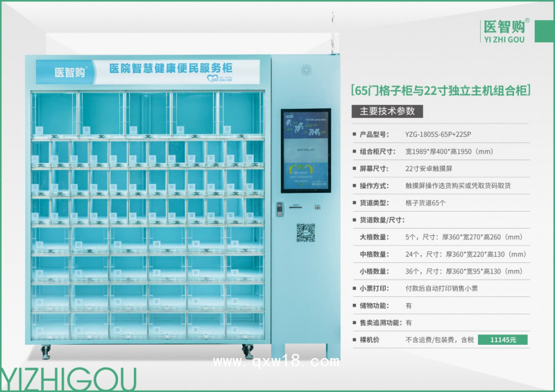This screenshot has width=555, height=392.
Task: Select dimensions 宽1989*厚400*高1950 (mm)
Action: click(449, 151)
